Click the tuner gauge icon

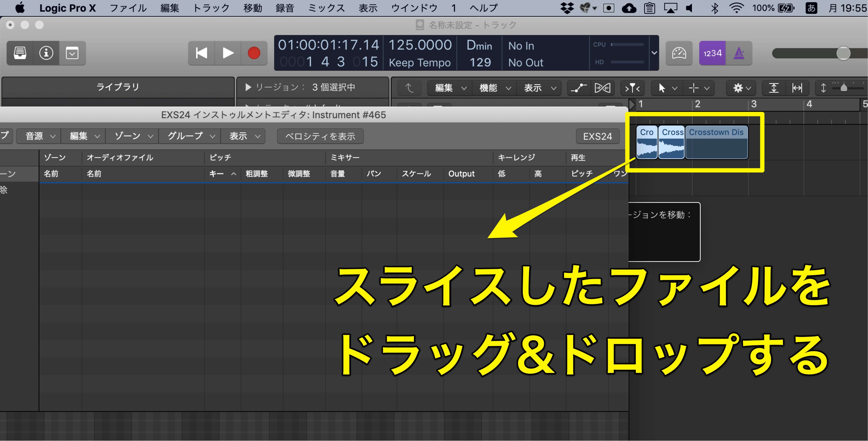[679, 53]
